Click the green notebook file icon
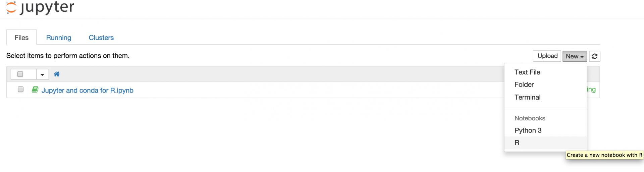Viewport: 644px width, 172px height. pyautogui.click(x=35, y=90)
